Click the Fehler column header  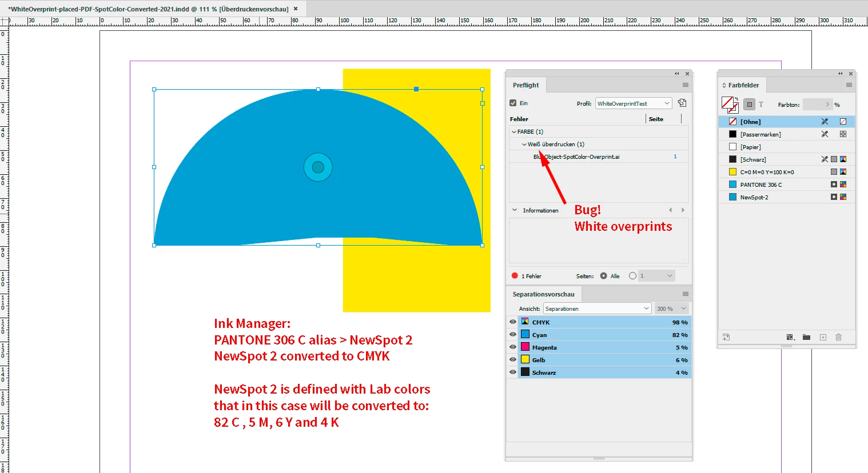tap(519, 119)
